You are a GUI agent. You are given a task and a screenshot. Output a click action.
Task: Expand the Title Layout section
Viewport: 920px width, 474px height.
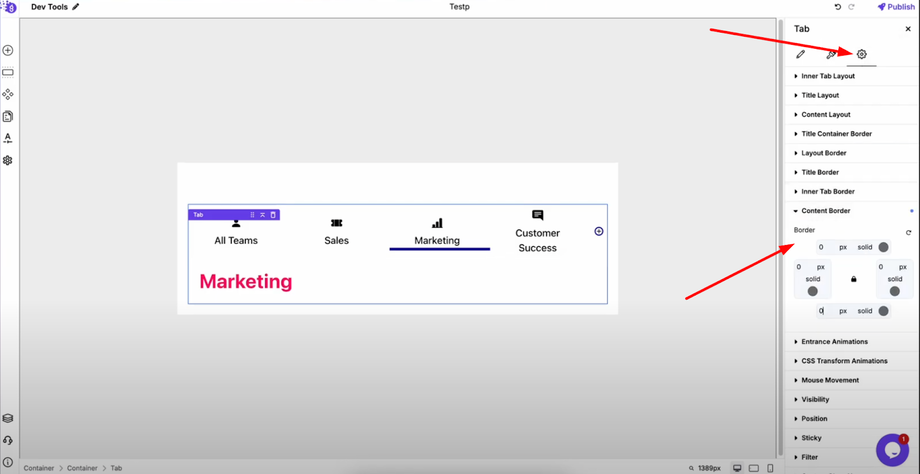(853, 95)
